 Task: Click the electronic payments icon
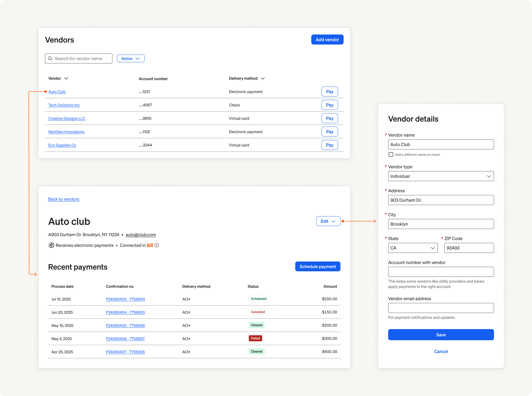coord(51,245)
